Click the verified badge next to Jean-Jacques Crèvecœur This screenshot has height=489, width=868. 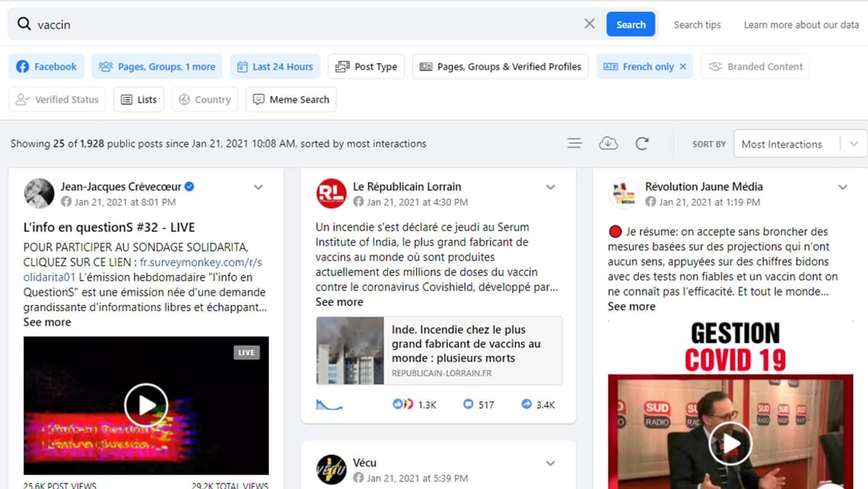189,186
